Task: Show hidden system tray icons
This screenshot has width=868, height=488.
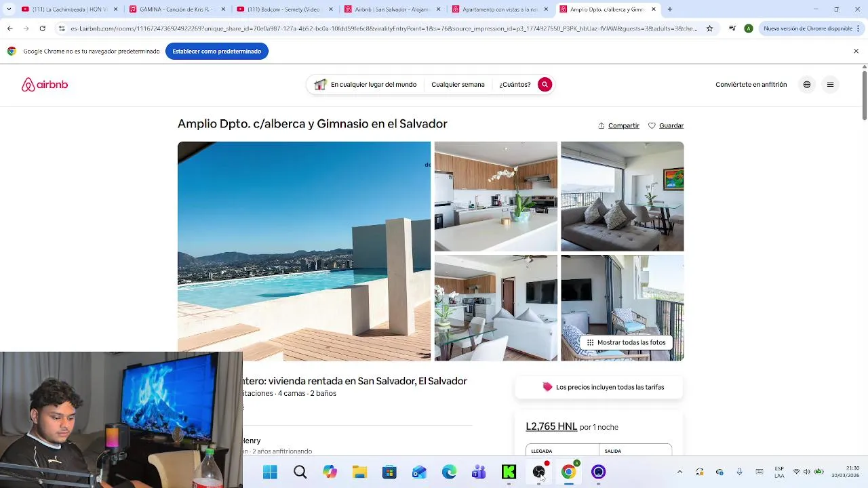Action: (679, 472)
